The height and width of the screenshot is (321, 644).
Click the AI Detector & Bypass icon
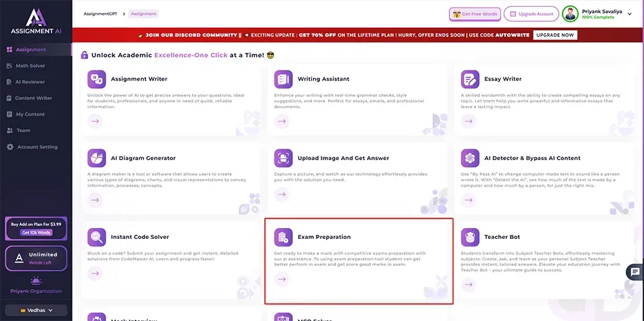470,158
